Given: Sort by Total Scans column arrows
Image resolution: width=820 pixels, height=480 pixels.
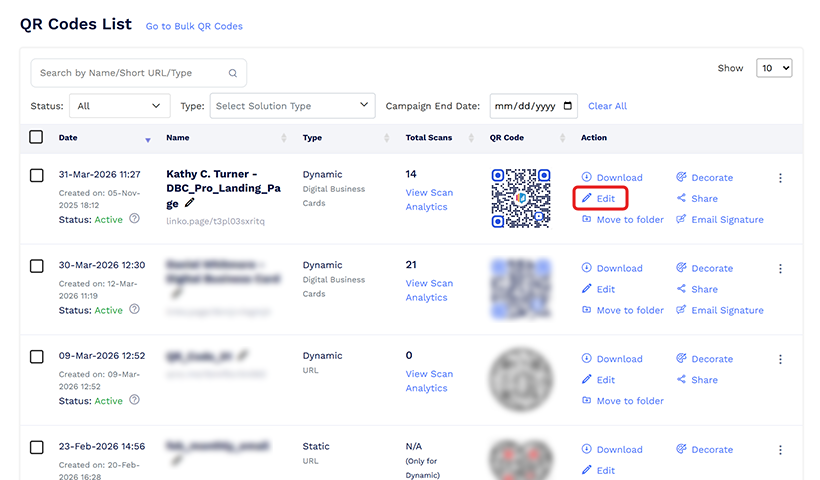Looking at the screenshot, I should (471, 138).
